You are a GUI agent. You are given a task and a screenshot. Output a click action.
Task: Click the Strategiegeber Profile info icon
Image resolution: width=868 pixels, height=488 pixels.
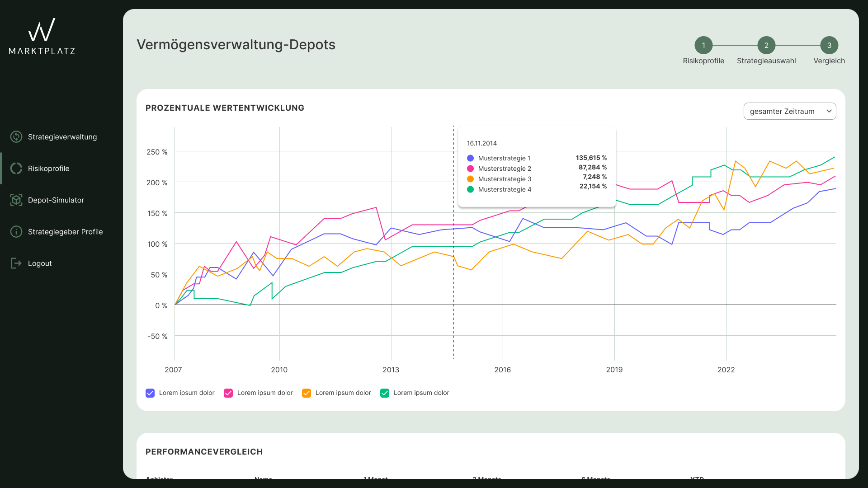[16, 232]
